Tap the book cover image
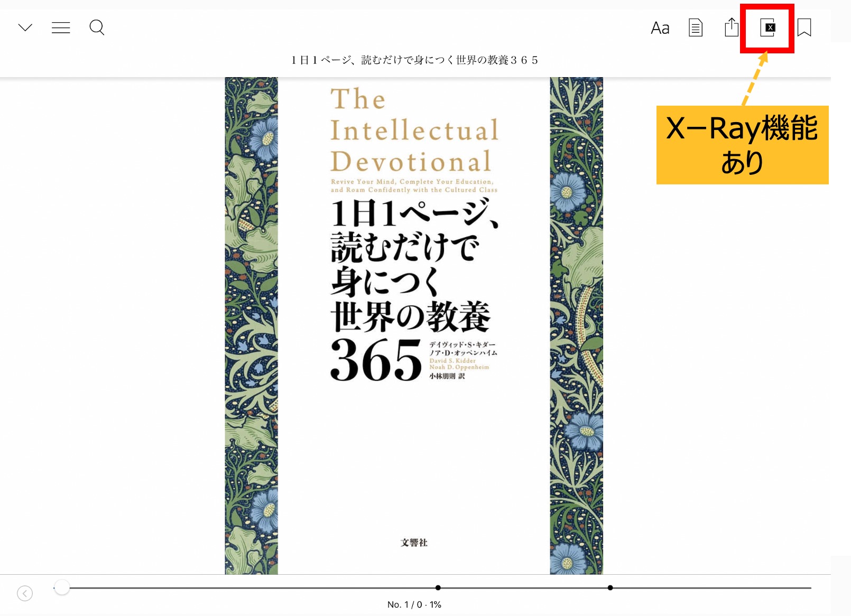This screenshot has width=851, height=616. click(x=414, y=325)
